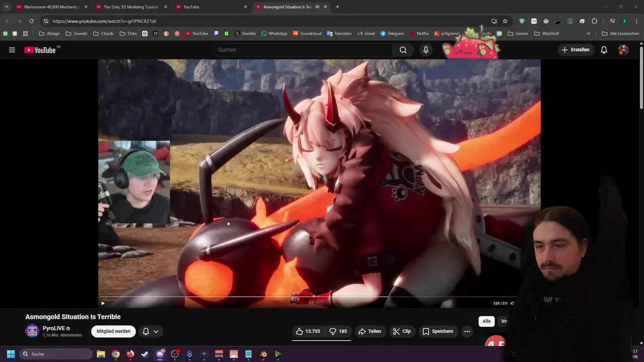Click Mitglied werden join button
The height and width of the screenshot is (362, 644).
click(x=114, y=331)
